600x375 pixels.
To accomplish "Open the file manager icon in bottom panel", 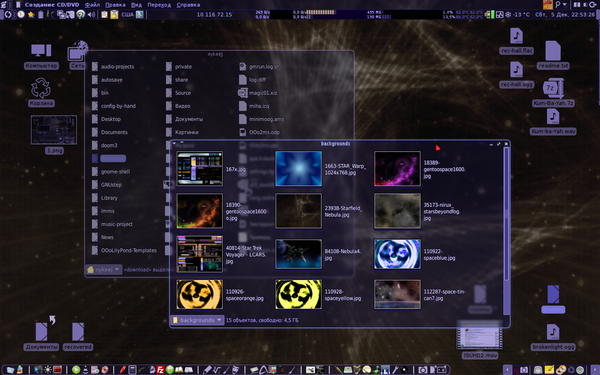I will (x=10, y=370).
